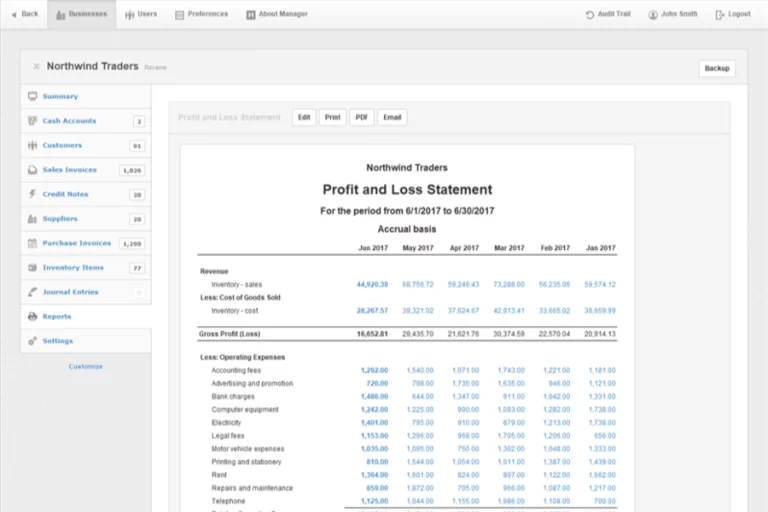Open Sales Invoices in the sidebar

86,170
